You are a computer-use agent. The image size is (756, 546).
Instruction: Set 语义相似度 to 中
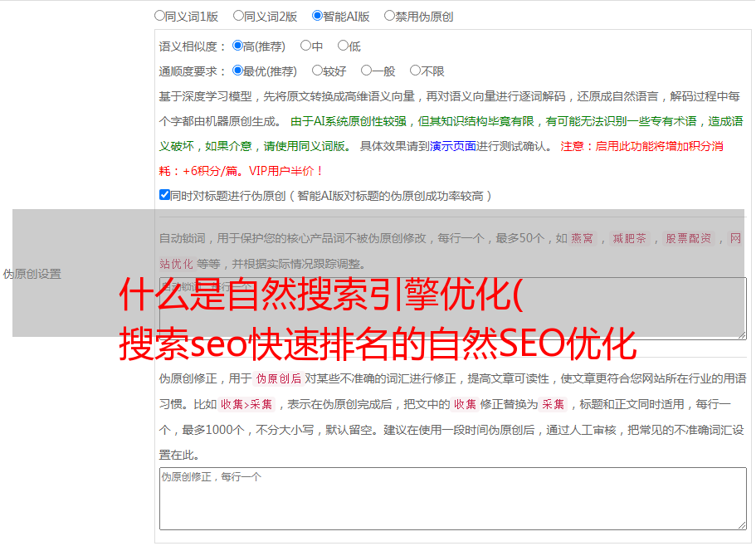[305, 46]
